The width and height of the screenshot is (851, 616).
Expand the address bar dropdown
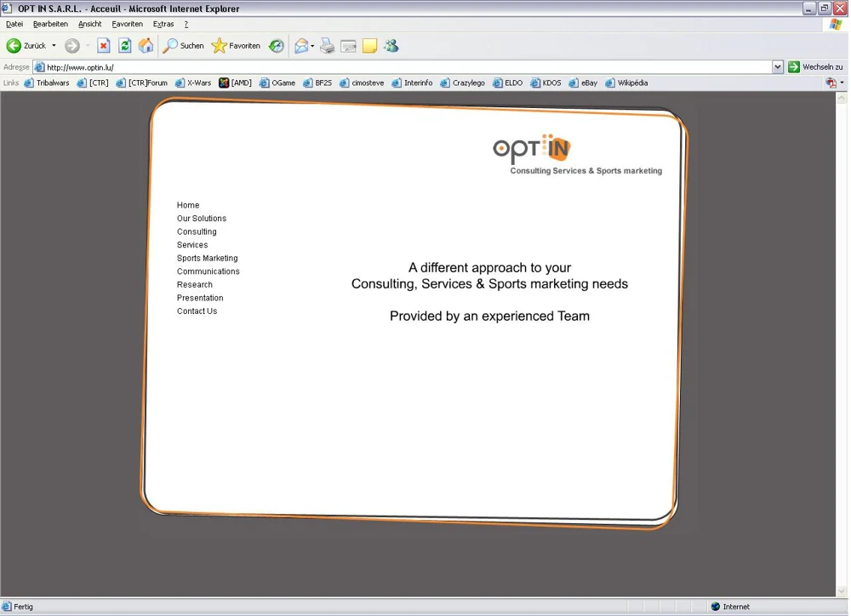tap(777, 66)
